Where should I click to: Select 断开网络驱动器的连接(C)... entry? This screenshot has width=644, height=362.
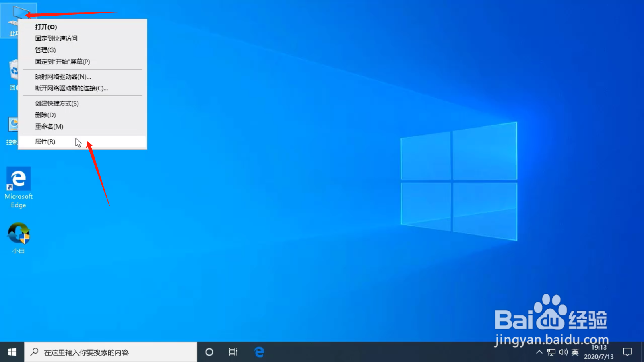pyautogui.click(x=83, y=88)
